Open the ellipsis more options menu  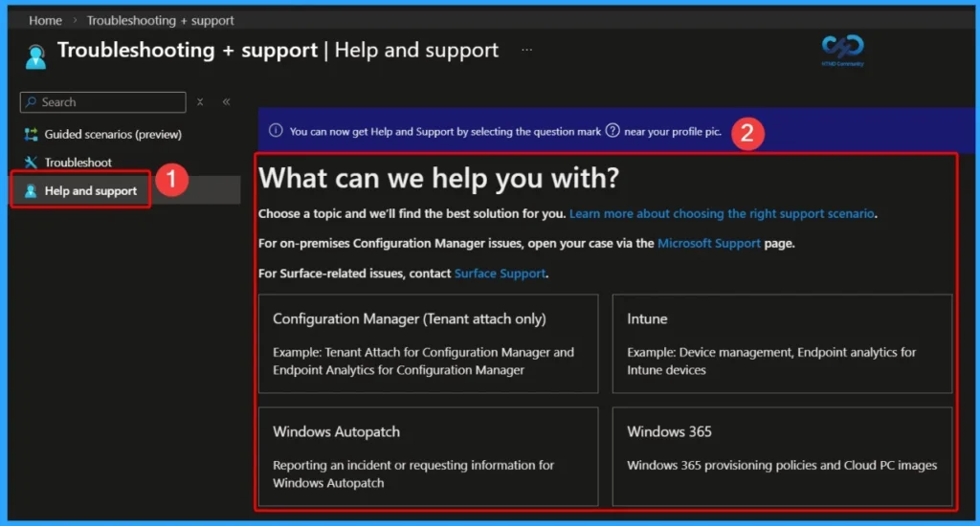click(x=527, y=50)
